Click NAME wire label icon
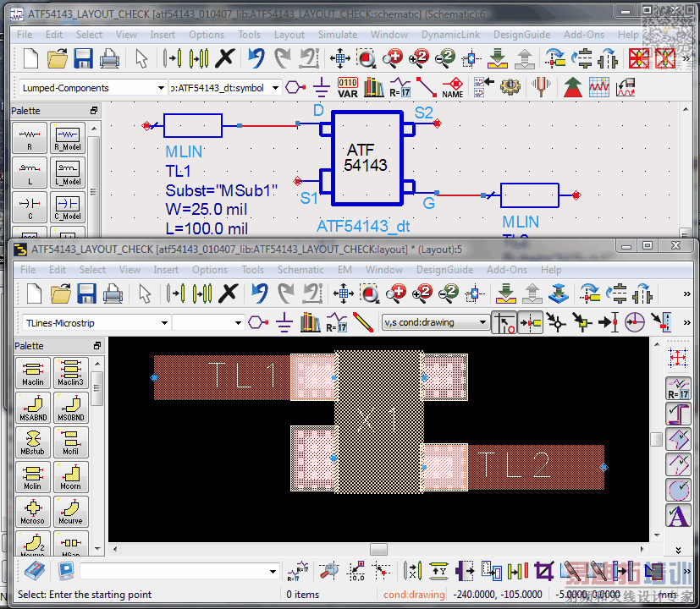 pyautogui.click(x=453, y=87)
